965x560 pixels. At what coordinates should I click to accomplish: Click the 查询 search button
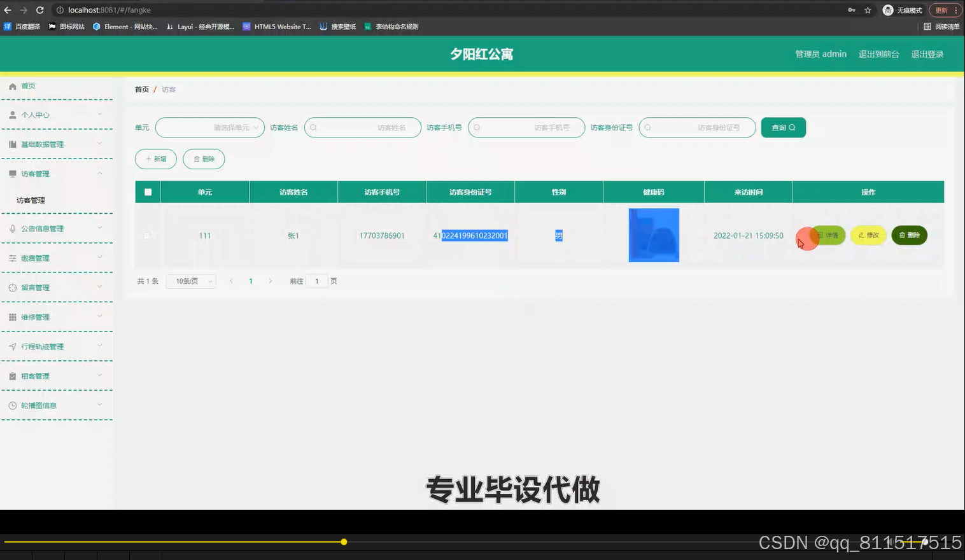(x=784, y=127)
